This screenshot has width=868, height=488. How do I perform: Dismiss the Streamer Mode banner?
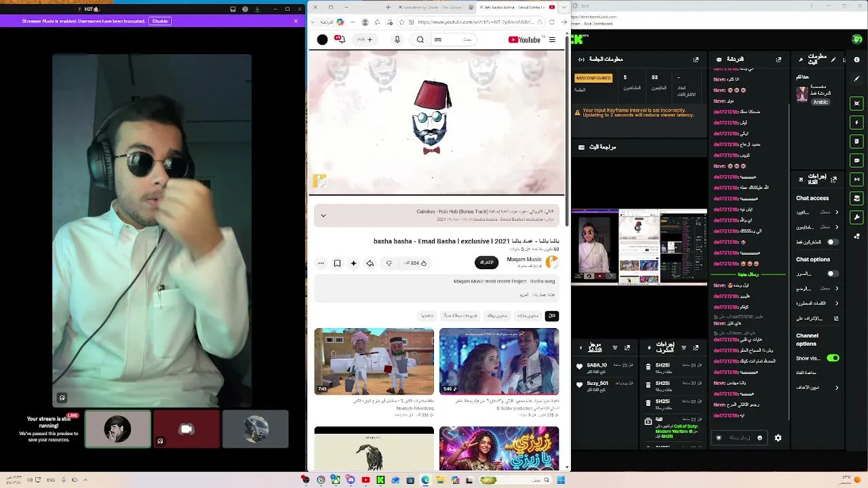coord(296,21)
